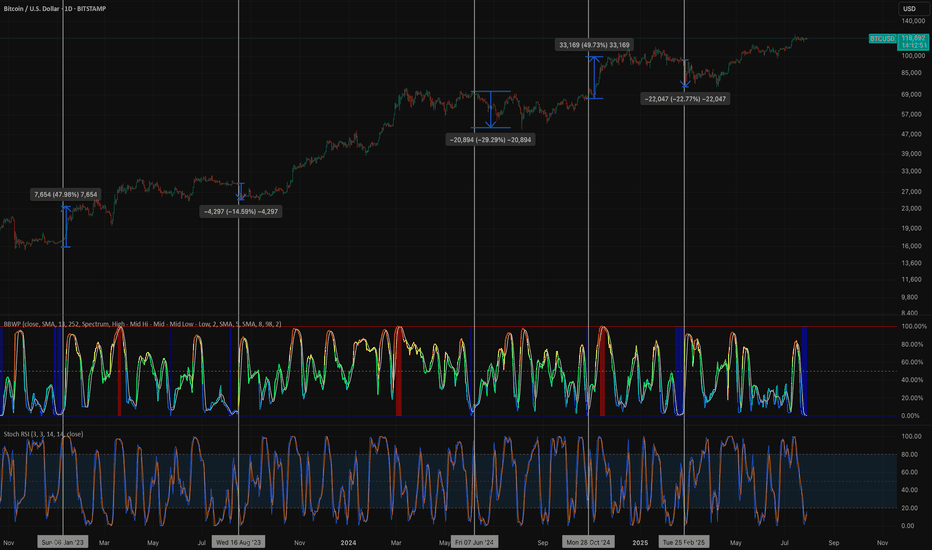Viewport: 932px width, 550px height.
Task: Click the 80.00 Stoch RSI scale label
Action: [x=909, y=454]
